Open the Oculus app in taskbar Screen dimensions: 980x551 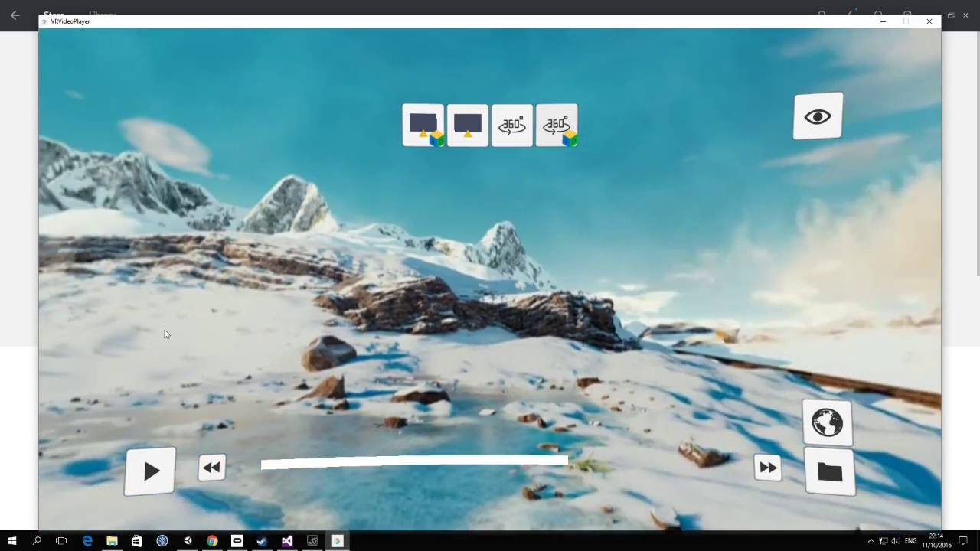tap(237, 541)
